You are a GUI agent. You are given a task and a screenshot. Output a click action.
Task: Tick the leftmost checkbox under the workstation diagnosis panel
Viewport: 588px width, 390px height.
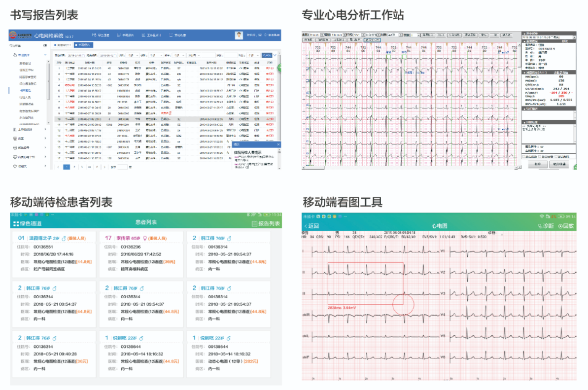524,157
